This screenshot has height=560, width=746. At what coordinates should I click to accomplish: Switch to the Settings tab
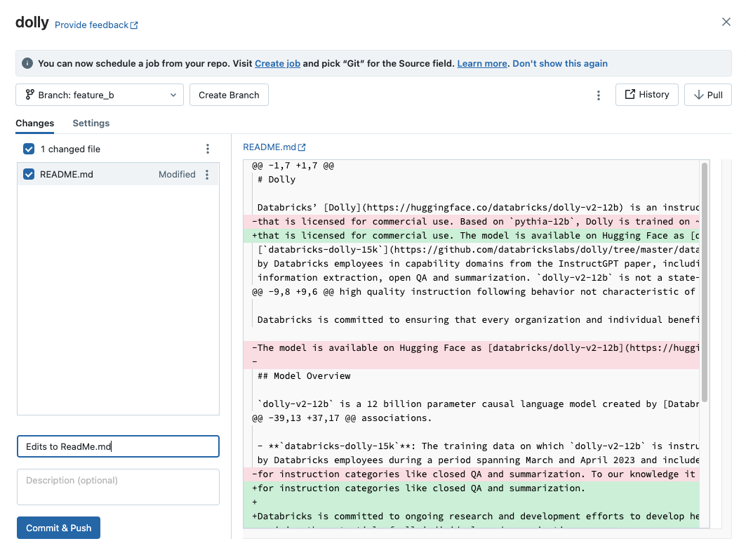click(x=91, y=123)
